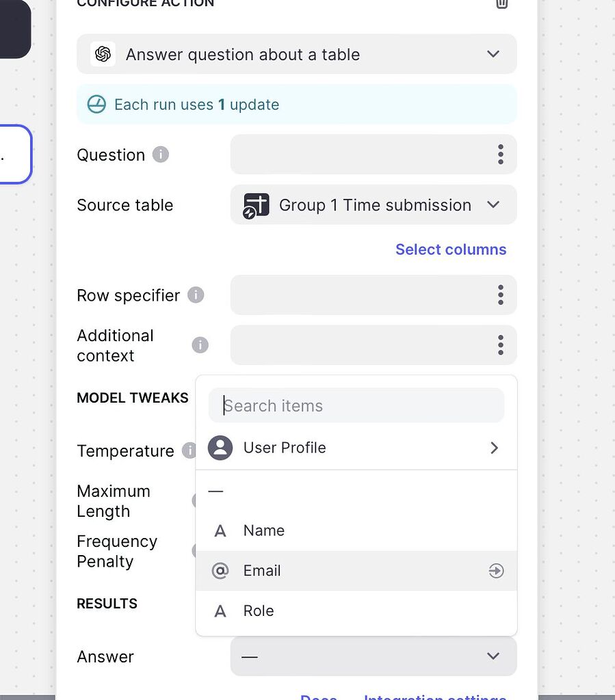This screenshot has width=615, height=700.
Task: Open the Source table dropdown
Action: (493, 204)
